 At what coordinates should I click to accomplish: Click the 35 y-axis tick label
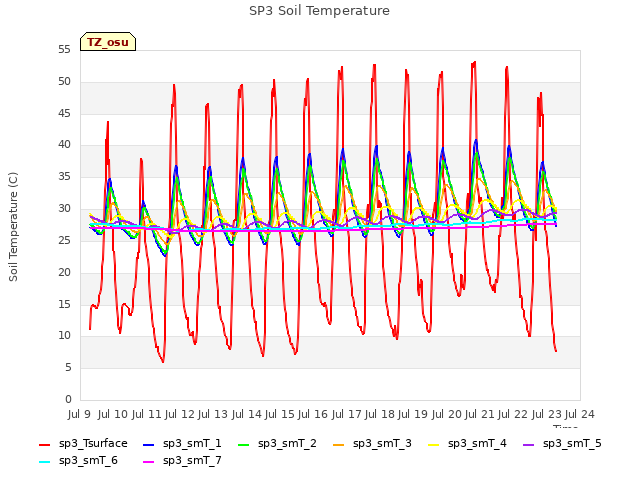pos(64,177)
